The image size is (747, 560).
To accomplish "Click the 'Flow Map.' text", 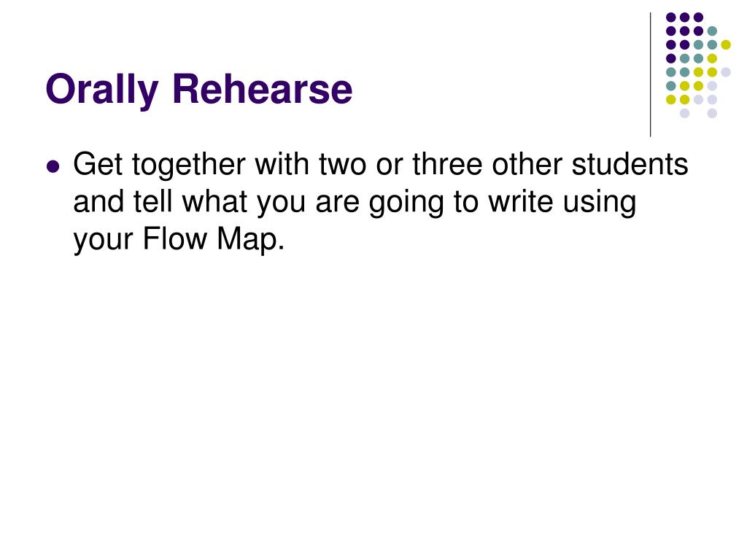I will pos(214,238).
